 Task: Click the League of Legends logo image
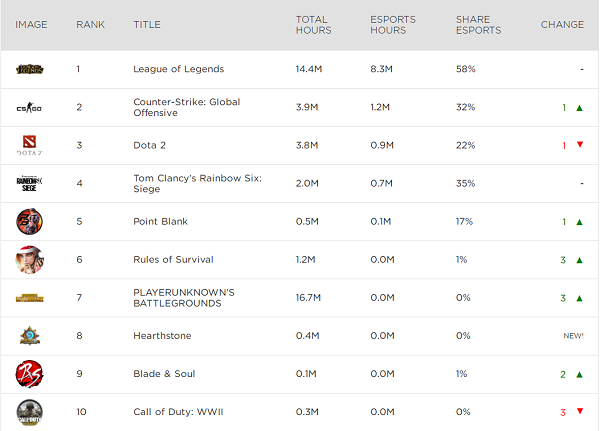[x=29, y=69]
